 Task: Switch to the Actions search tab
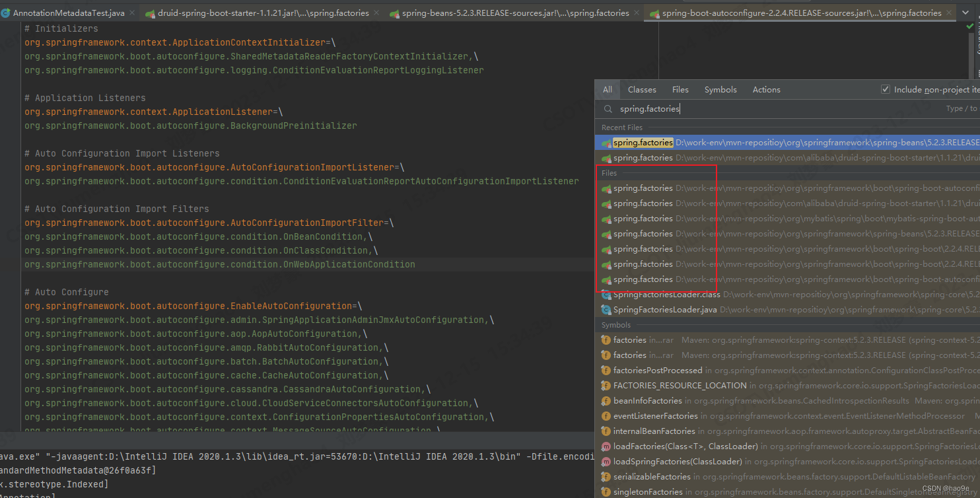click(x=766, y=90)
